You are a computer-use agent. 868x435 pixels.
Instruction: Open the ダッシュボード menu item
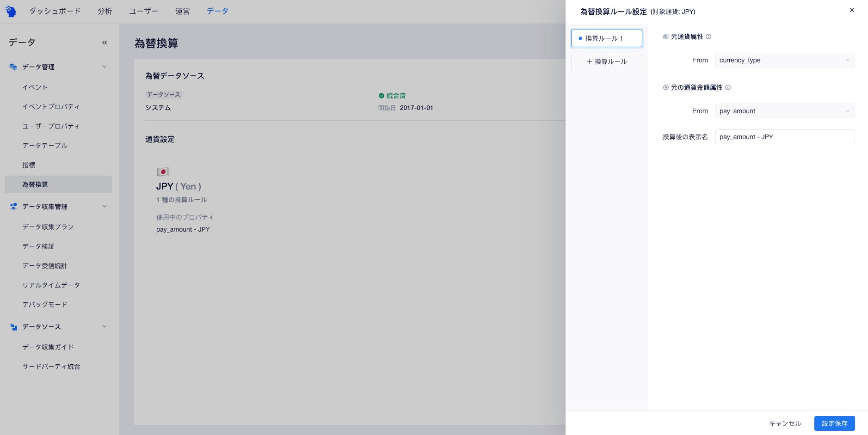(x=55, y=11)
